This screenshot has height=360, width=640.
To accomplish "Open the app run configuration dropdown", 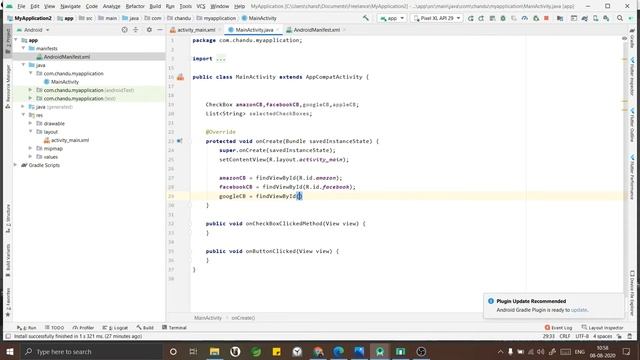I will coord(392,18).
